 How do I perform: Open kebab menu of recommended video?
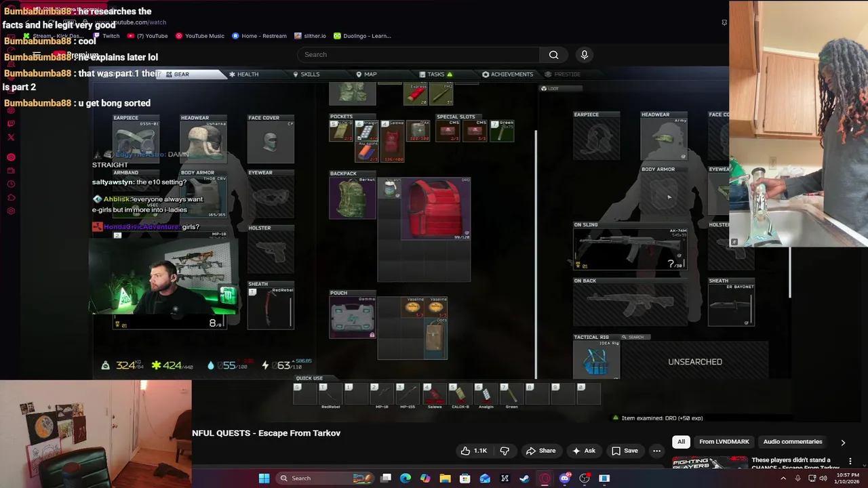pos(850,461)
